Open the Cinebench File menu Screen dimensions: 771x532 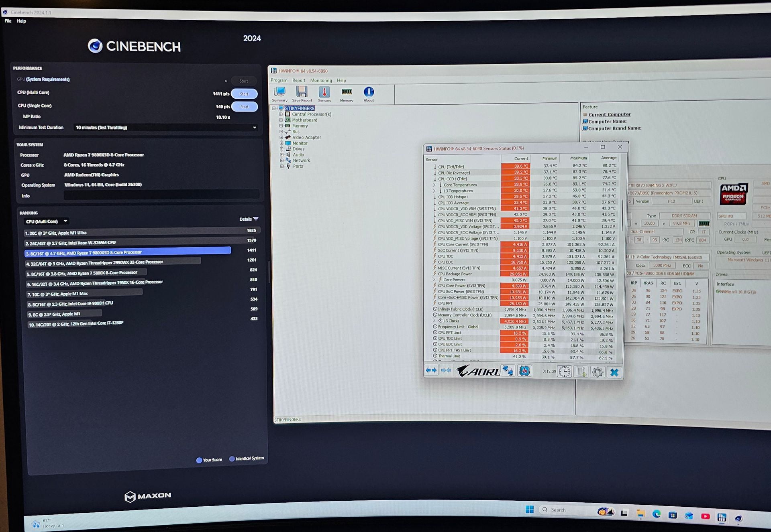[8, 21]
